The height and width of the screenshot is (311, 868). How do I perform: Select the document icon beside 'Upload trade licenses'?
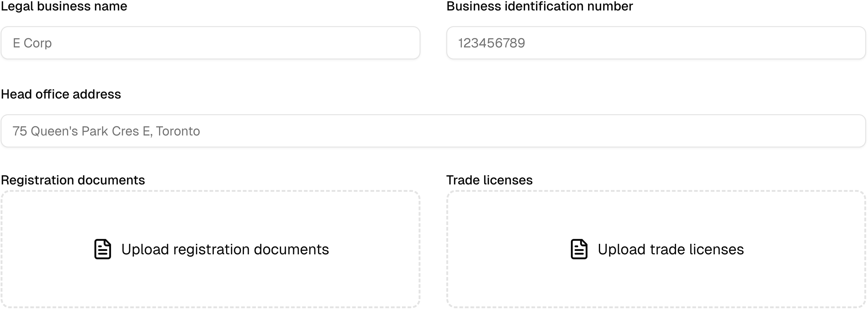point(579,250)
